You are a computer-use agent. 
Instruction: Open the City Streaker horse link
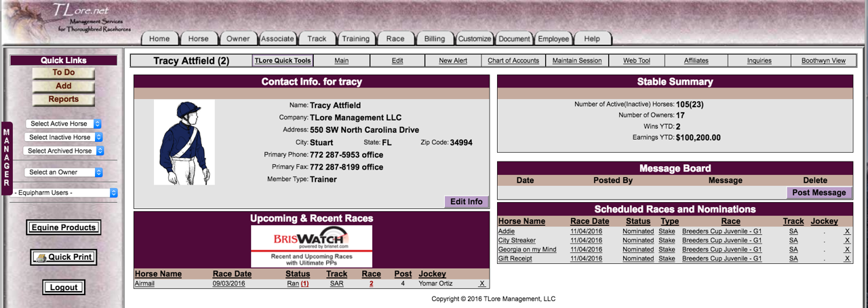[517, 240]
